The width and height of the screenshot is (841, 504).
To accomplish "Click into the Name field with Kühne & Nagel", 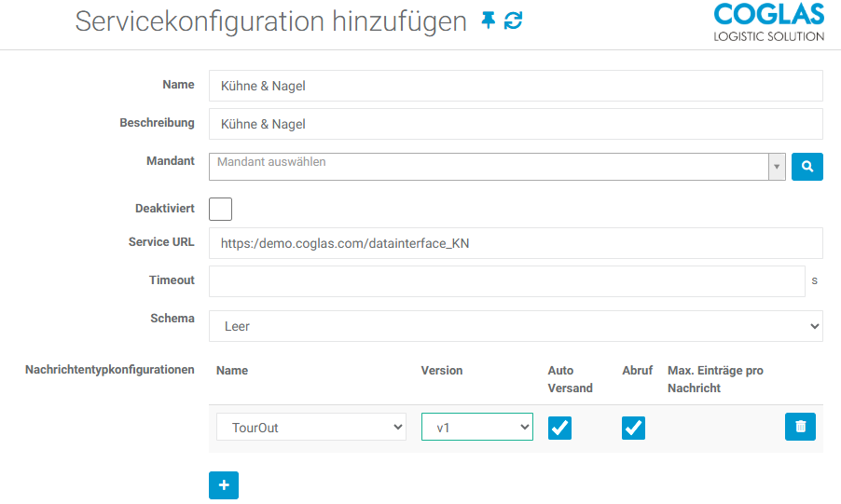I will tap(516, 86).
